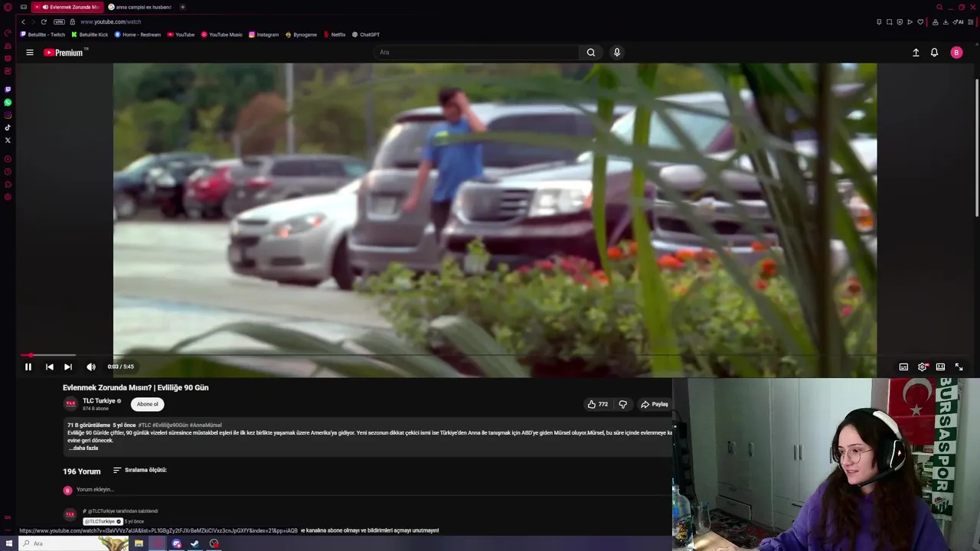Viewport: 980px width, 551px height.
Task: Open Instagram in Opera sidebar
Action: click(8, 115)
